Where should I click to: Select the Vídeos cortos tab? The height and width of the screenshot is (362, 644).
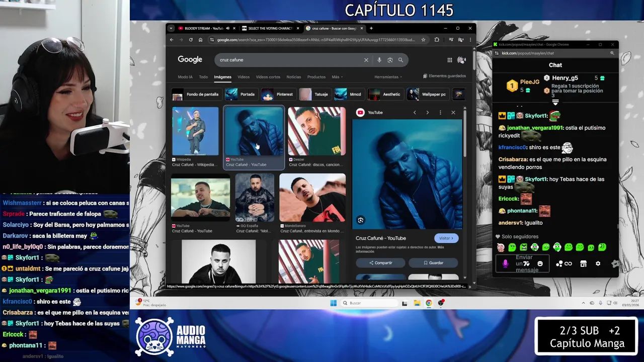pos(268,77)
